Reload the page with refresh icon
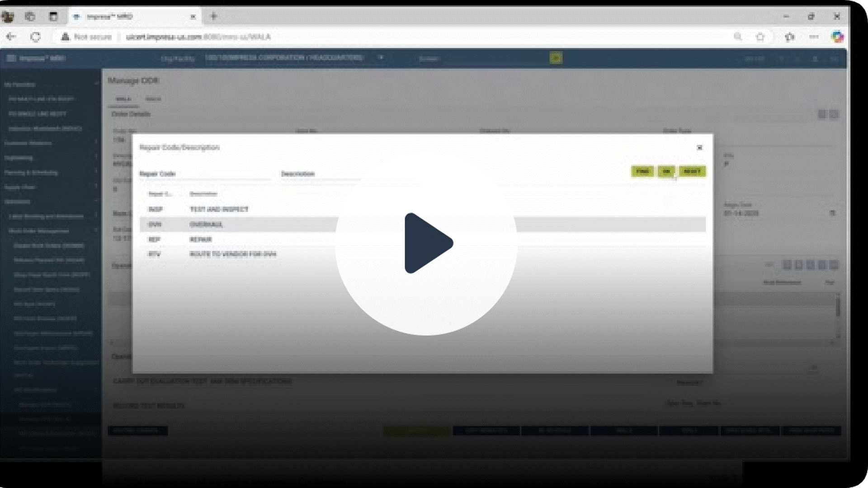Screen dimensions: 868x488 click(x=35, y=37)
